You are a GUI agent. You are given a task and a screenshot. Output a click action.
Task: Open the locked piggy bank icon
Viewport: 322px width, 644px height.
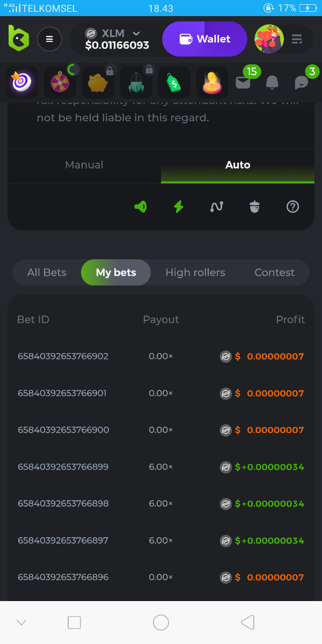[x=98, y=82]
